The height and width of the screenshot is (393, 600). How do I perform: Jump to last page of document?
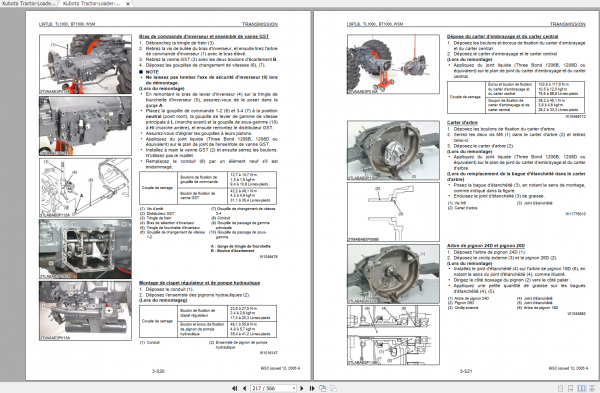tap(312, 388)
